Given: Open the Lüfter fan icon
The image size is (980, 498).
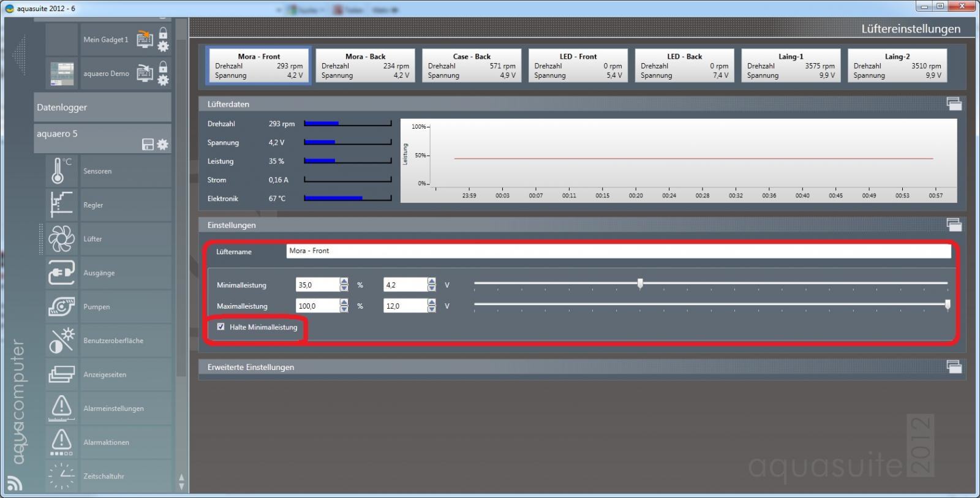Looking at the screenshot, I should click(x=61, y=239).
